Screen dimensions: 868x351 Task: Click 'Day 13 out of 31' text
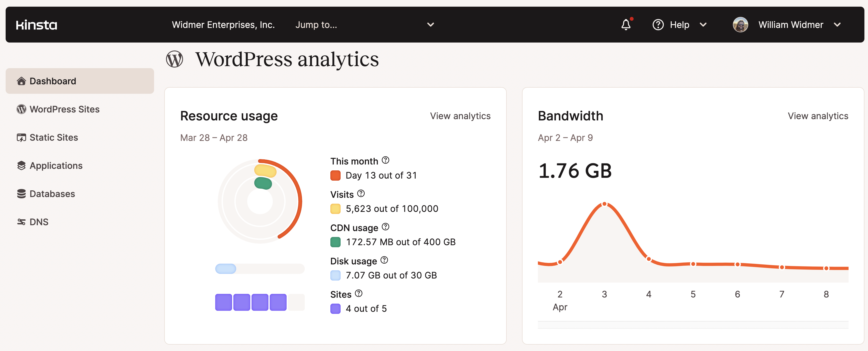[x=381, y=175]
